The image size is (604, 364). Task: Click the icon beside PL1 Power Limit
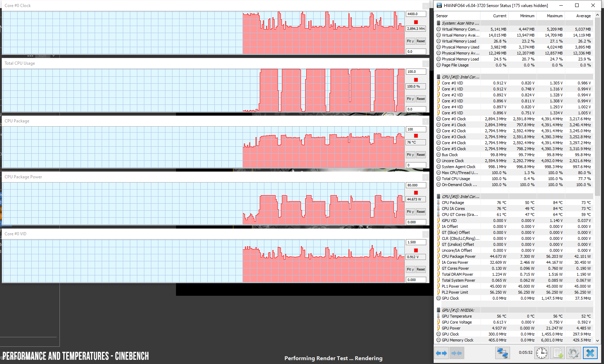click(438, 286)
